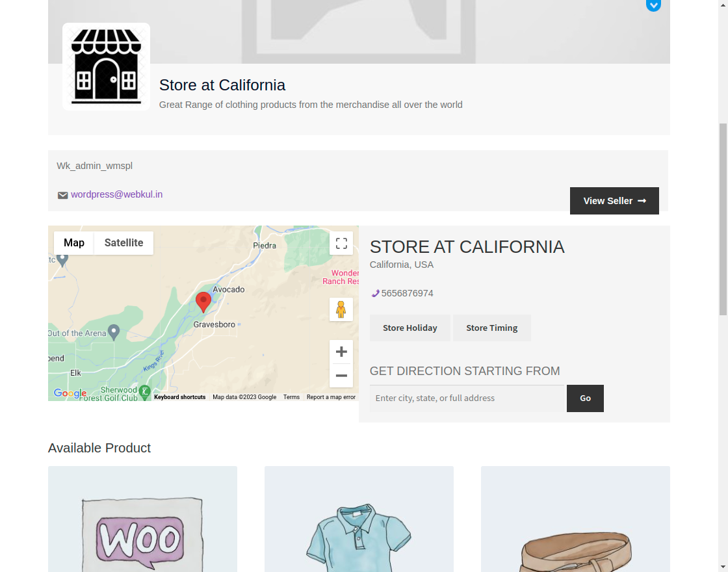Click the Go button for directions
The width and height of the screenshot is (728, 572).
click(x=584, y=398)
